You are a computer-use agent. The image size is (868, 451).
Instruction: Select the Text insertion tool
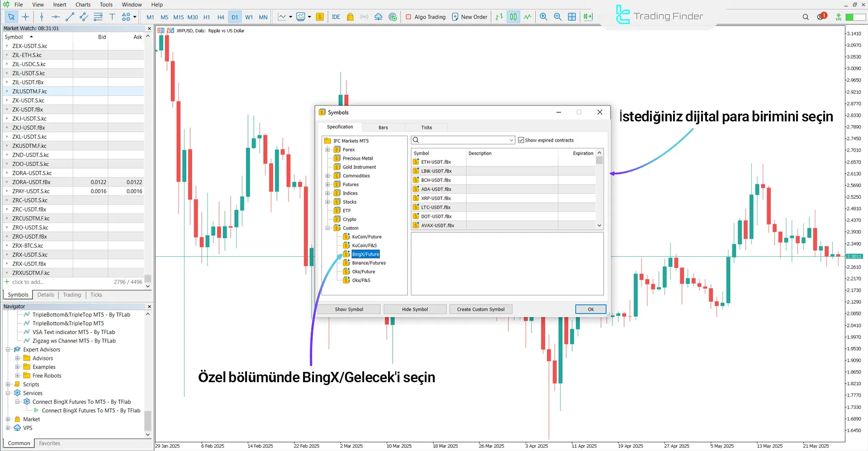pos(112,17)
